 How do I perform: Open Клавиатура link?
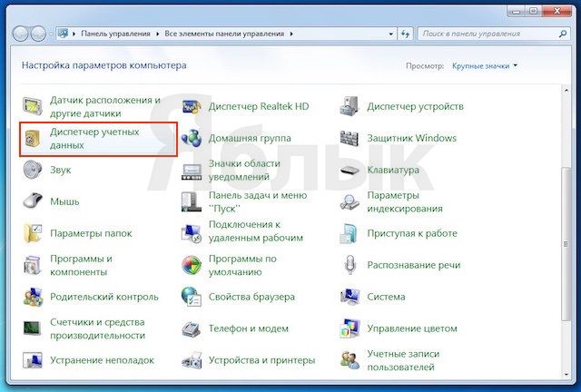(393, 170)
